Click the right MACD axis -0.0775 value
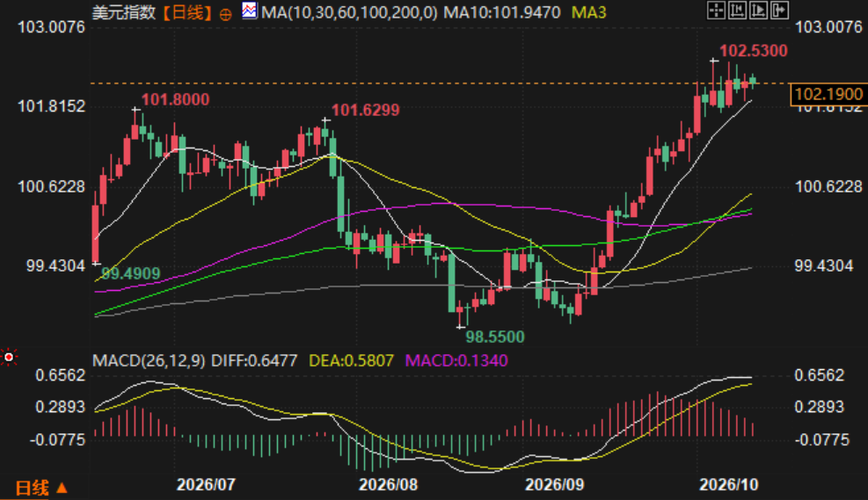Image resolution: width=868 pixels, height=500 pixels. 822,440
